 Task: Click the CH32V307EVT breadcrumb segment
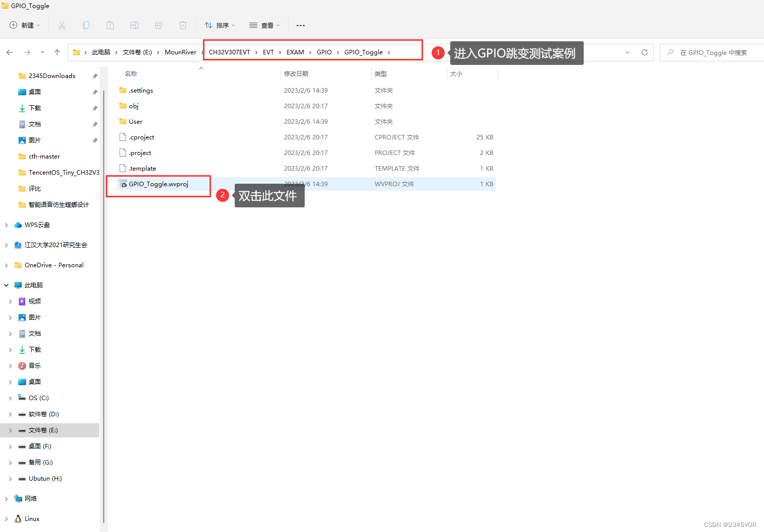pos(230,52)
